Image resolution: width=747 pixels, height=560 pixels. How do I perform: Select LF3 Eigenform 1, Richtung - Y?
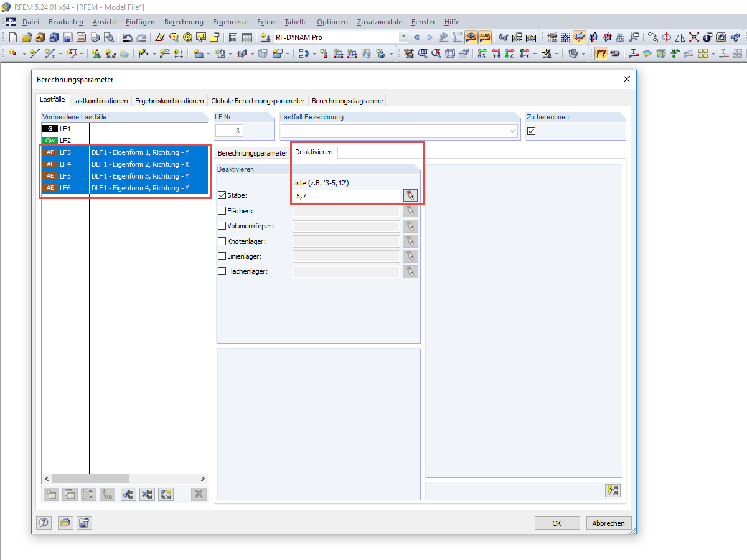point(125,152)
